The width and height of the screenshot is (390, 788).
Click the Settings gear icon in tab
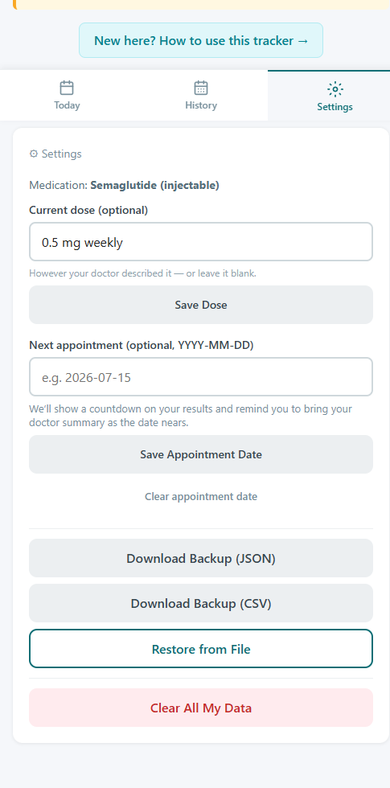(x=335, y=89)
